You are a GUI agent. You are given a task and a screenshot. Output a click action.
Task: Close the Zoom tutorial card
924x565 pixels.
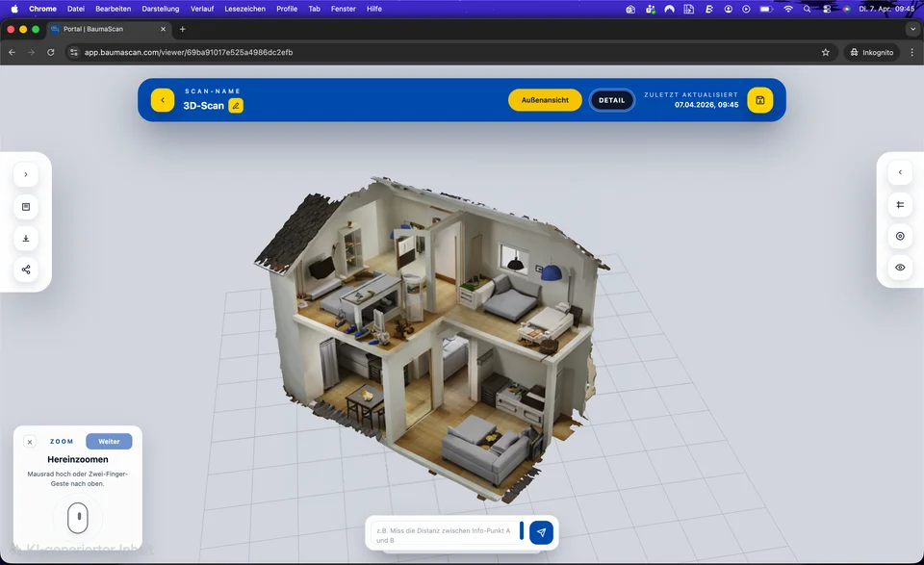click(30, 441)
